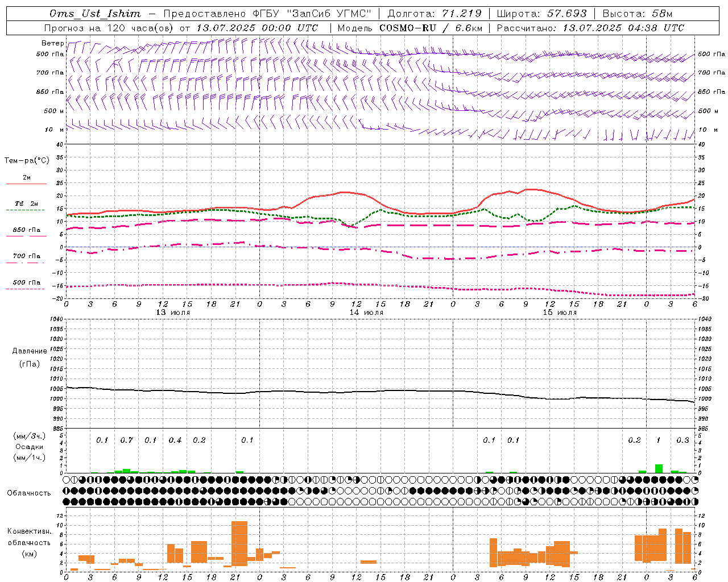728x582 pixels.
Task: Click the 14 июля date label
Action: tap(366, 313)
